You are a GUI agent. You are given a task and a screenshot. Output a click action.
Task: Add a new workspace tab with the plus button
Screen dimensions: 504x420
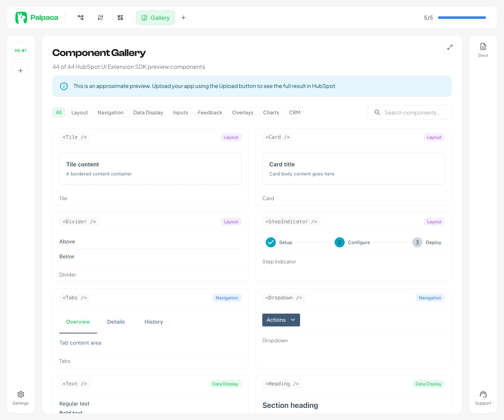click(x=183, y=17)
